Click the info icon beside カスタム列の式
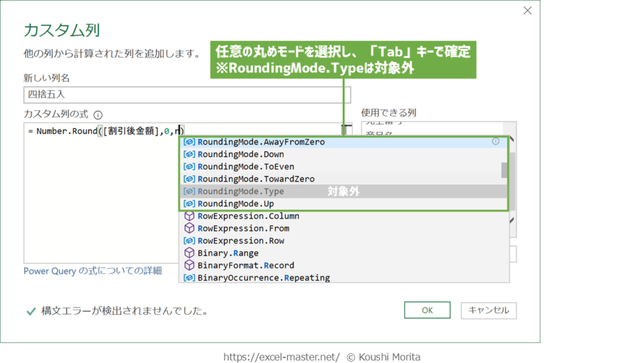This screenshot has width=644, height=363. (x=98, y=115)
